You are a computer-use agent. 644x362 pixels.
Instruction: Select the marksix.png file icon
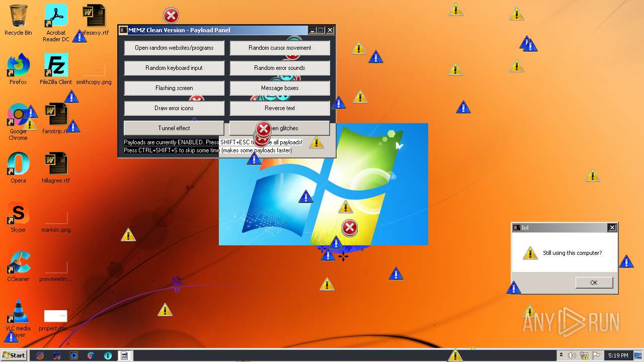pos(56,221)
